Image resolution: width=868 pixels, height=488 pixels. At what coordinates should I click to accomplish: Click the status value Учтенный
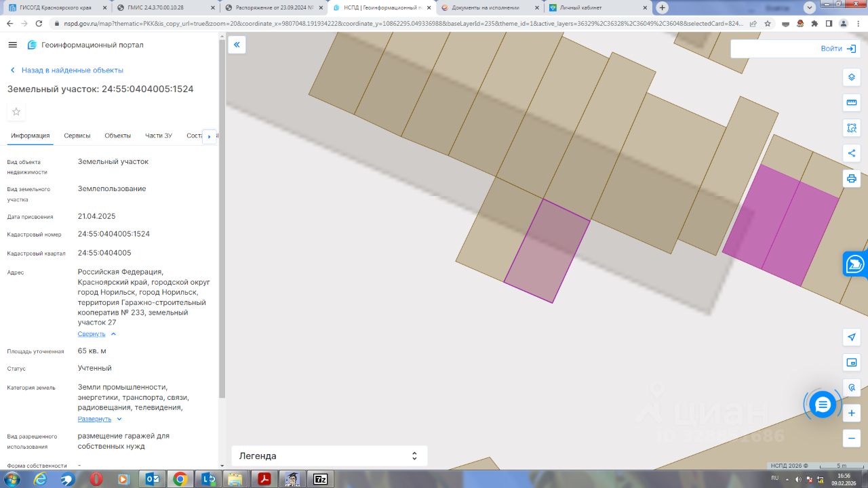pos(95,368)
